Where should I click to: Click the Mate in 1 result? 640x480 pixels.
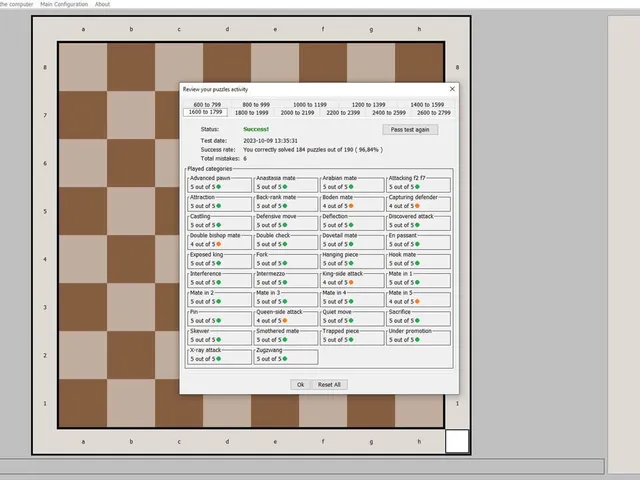pos(418,279)
